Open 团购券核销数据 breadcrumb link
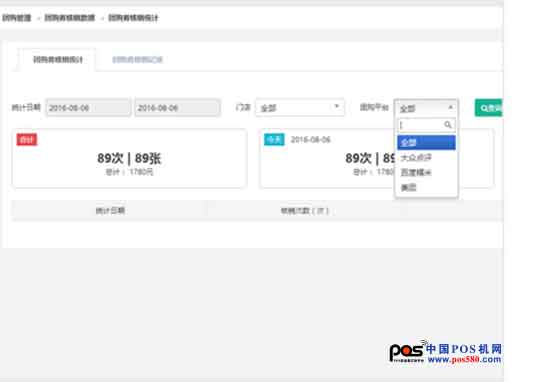Viewport: 550px width, 382px height. (70, 18)
